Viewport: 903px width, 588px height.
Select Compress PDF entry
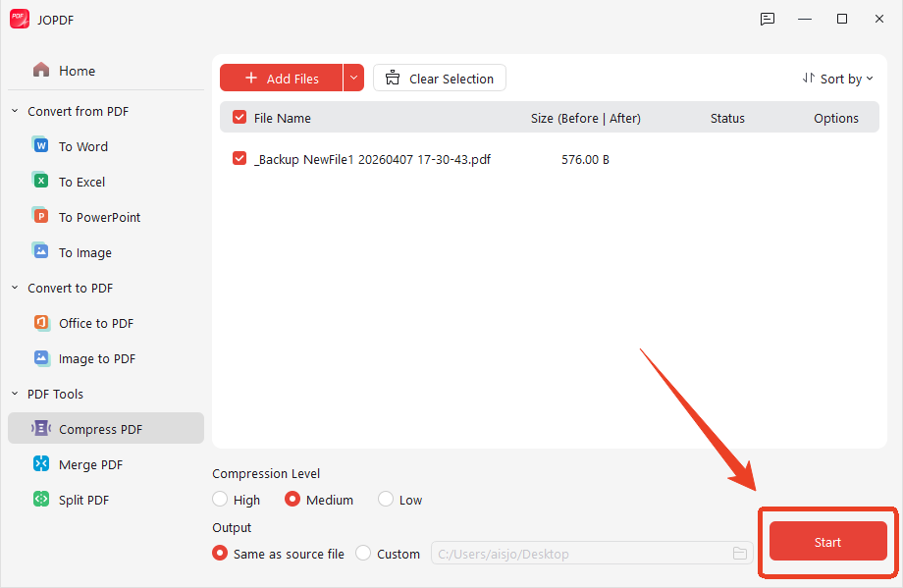tap(106, 428)
